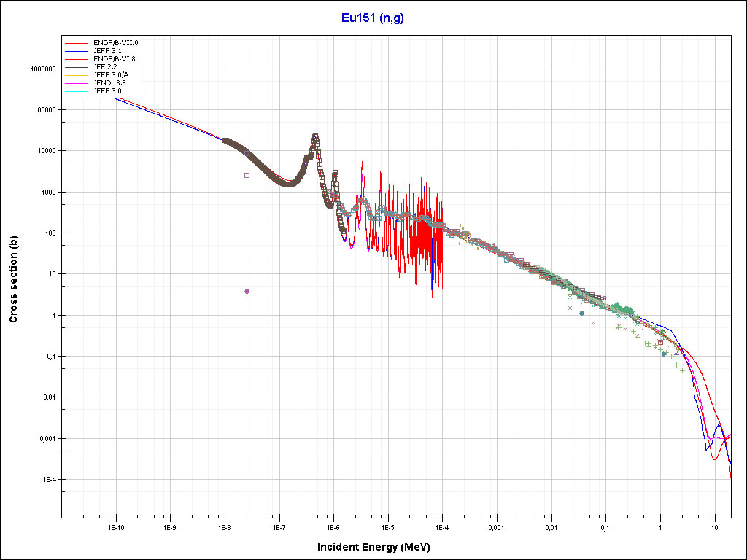Click the cyan JEFF 3.0 legend line
This screenshot has width=747, height=560.
coord(77,91)
